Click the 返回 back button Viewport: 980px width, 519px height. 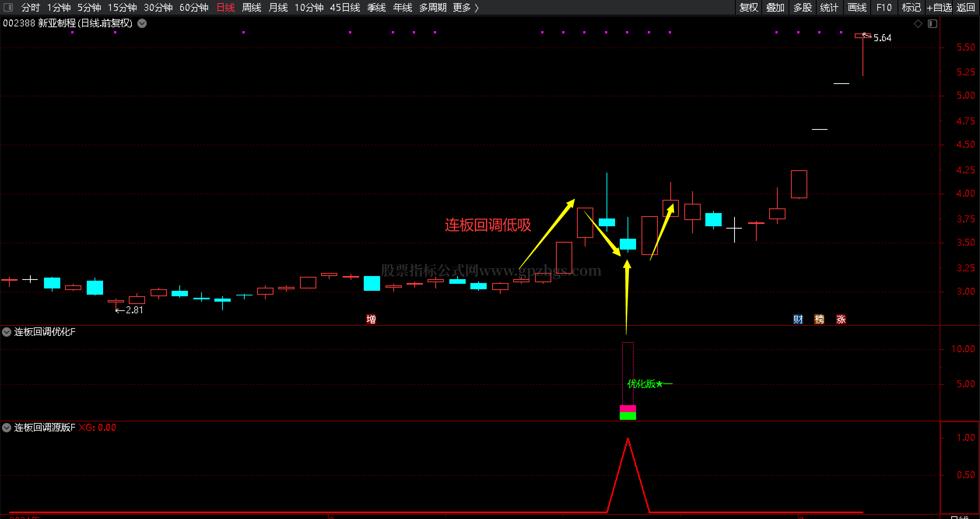click(x=966, y=7)
